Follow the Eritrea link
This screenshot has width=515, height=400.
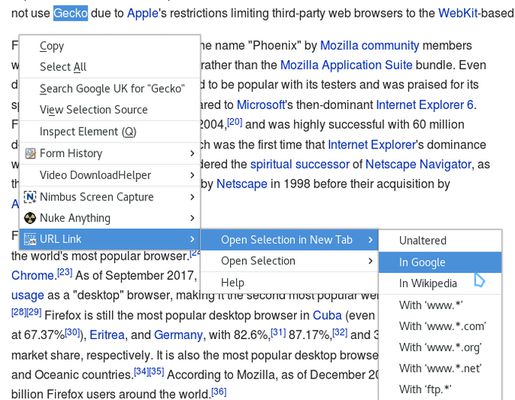[x=107, y=335]
